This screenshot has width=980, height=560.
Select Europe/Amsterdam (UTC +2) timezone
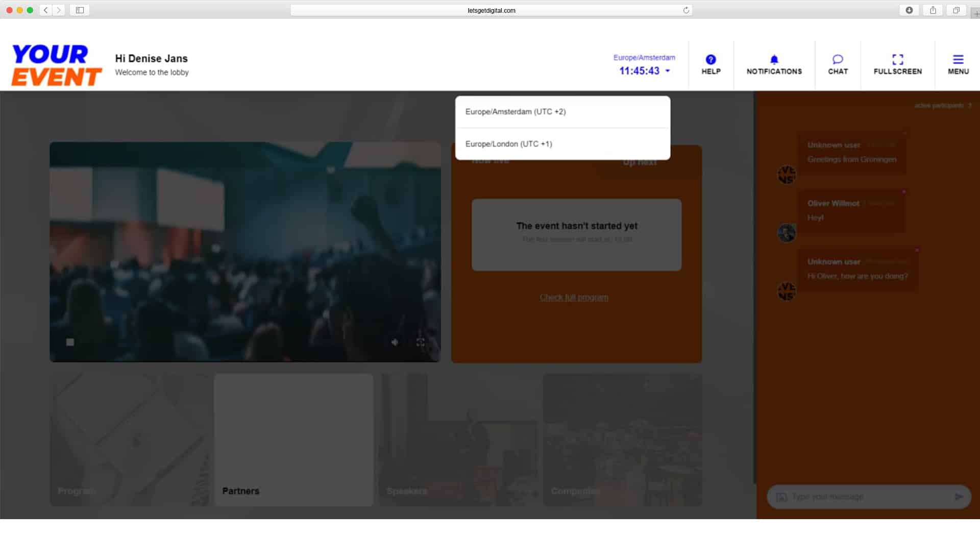pyautogui.click(x=562, y=112)
